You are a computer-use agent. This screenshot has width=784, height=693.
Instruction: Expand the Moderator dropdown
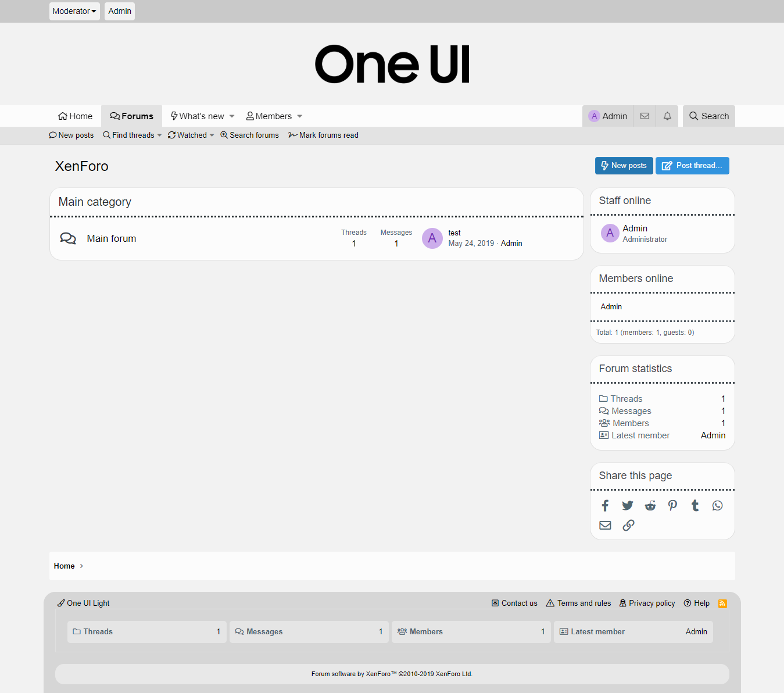tap(74, 11)
